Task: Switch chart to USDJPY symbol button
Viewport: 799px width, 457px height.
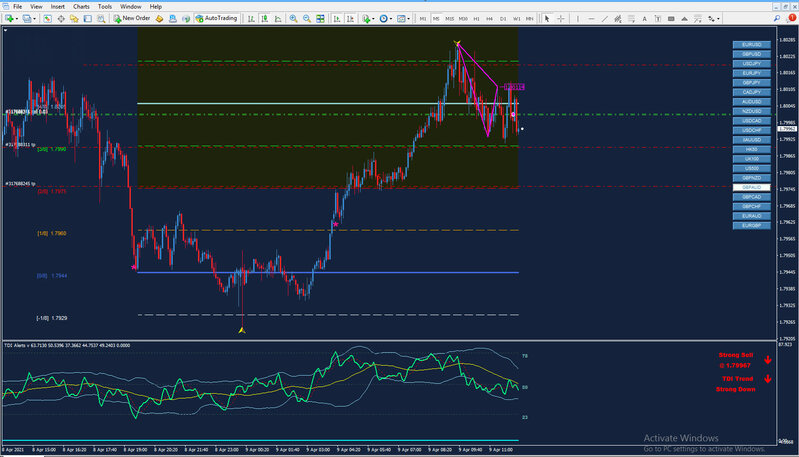Action: click(752, 64)
